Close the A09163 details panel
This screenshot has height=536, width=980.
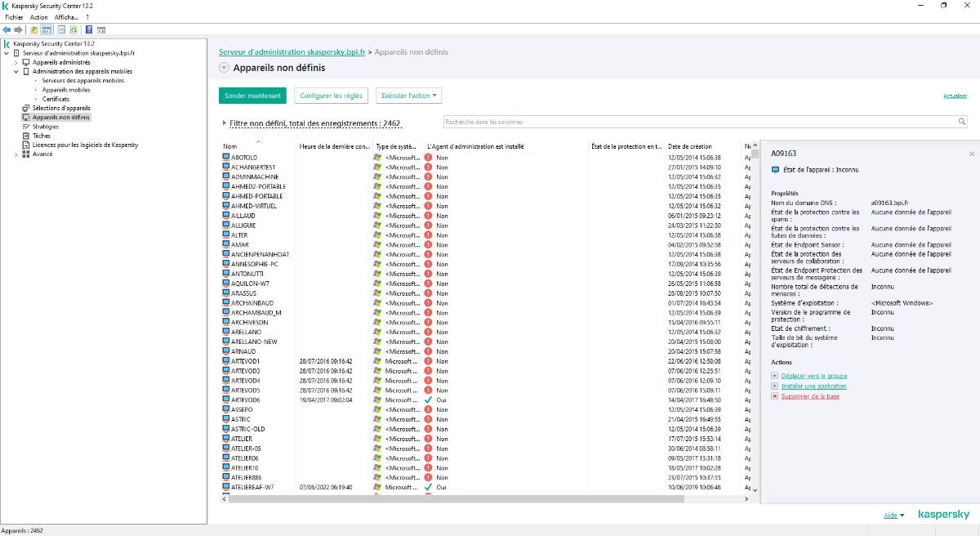[x=971, y=154]
